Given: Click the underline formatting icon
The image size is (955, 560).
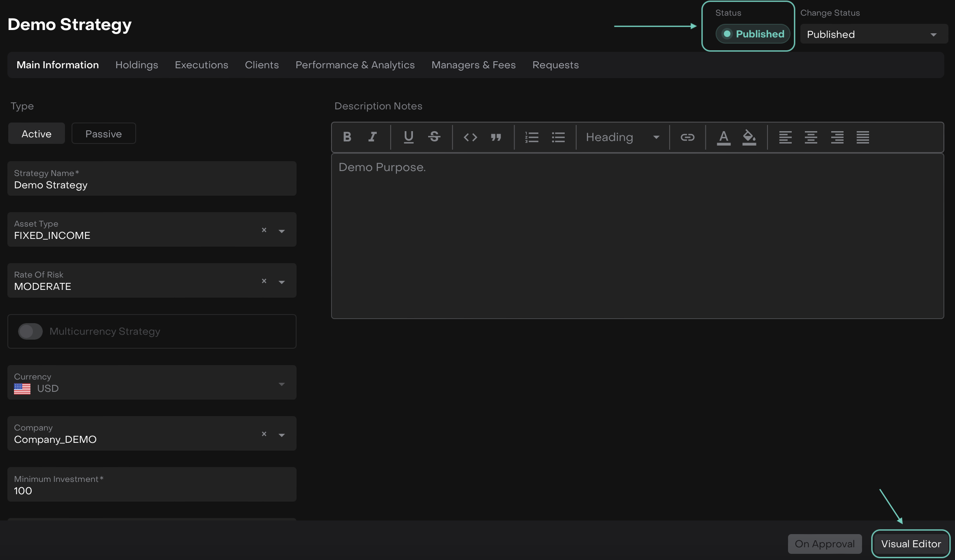Looking at the screenshot, I should point(408,137).
